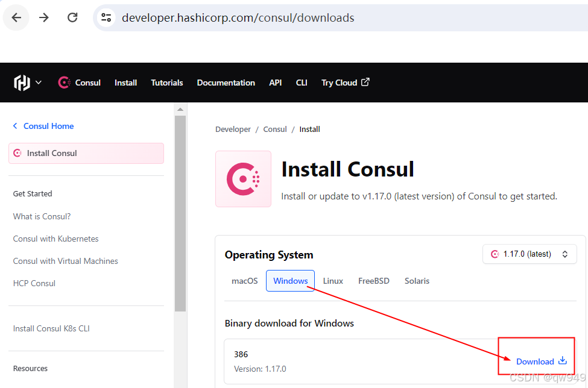Open Developer breadcrumb link
The image size is (588, 388).
coord(233,129)
